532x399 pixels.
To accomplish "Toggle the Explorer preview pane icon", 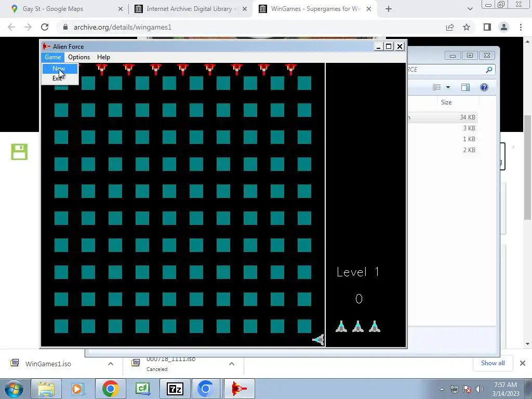I will (x=465, y=87).
